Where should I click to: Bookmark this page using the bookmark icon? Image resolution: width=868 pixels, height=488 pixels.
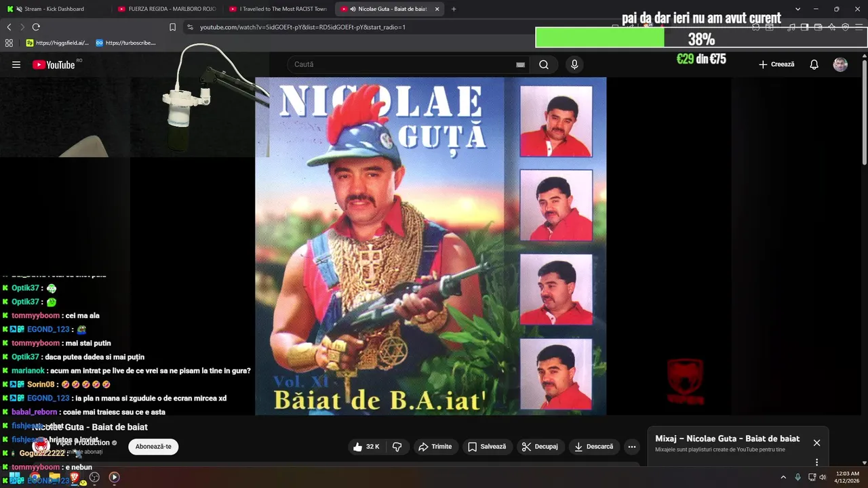coord(172,27)
